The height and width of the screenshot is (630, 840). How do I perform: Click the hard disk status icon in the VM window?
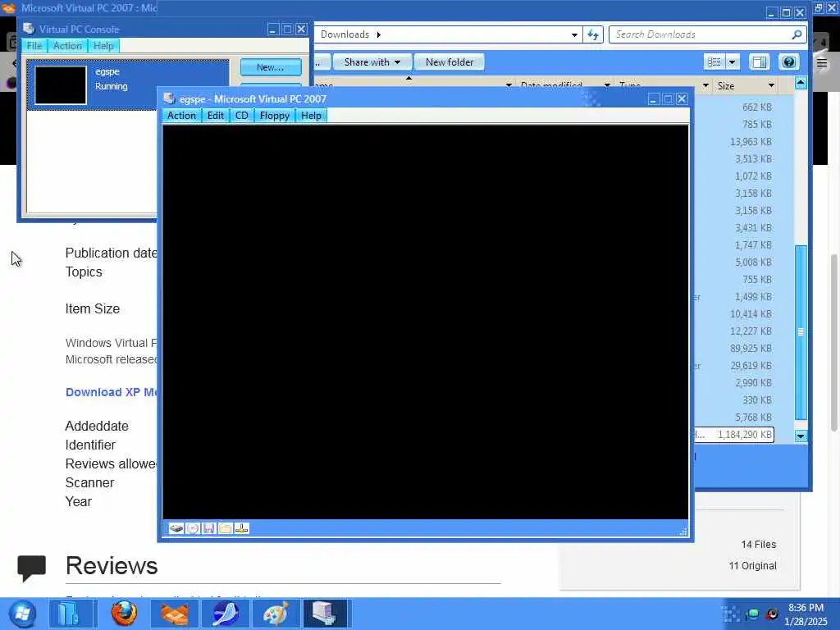pos(176,529)
